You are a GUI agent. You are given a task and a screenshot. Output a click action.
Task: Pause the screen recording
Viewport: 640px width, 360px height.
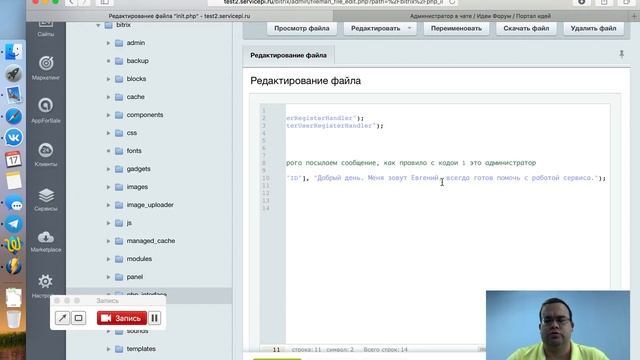tap(155, 318)
